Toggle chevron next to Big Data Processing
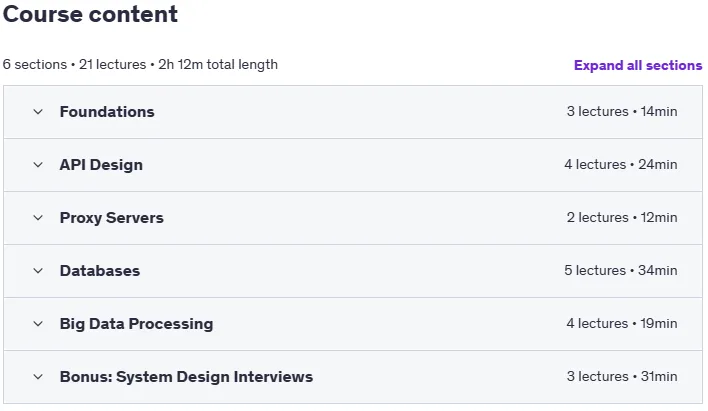The width and height of the screenshot is (708, 411). (38, 324)
